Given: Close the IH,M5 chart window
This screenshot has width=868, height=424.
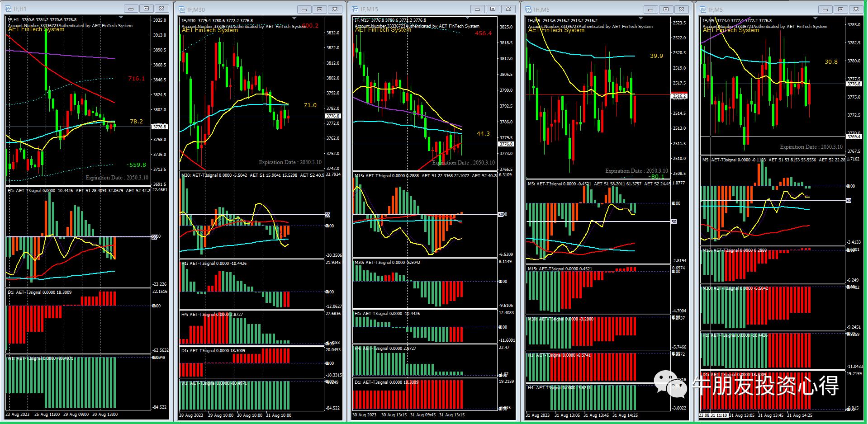Looking at the screenshot, I should (x=682, y=9).
